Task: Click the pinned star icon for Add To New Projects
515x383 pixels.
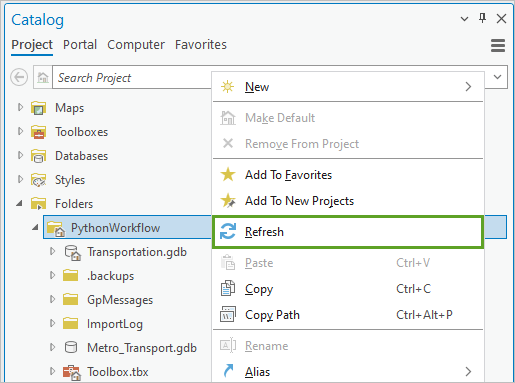Action: 228,201
